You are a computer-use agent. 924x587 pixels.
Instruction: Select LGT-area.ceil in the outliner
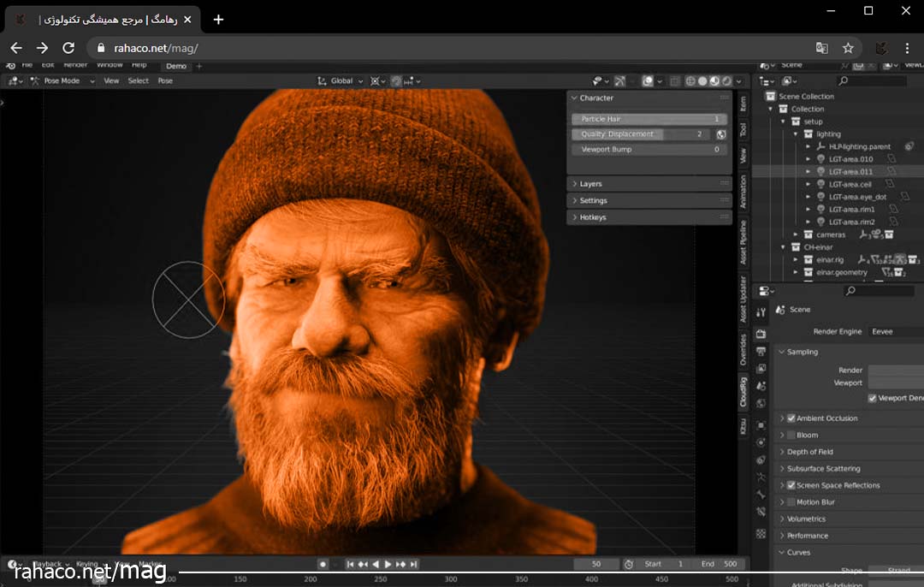[850, 184]
